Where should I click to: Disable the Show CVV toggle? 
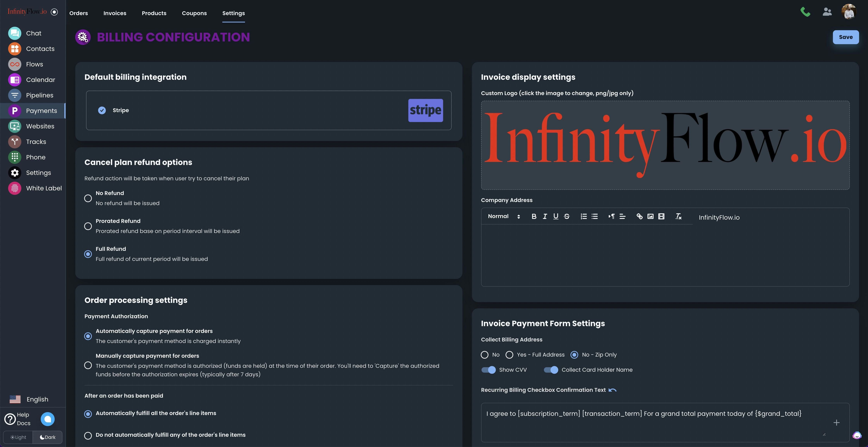(488, 370)
